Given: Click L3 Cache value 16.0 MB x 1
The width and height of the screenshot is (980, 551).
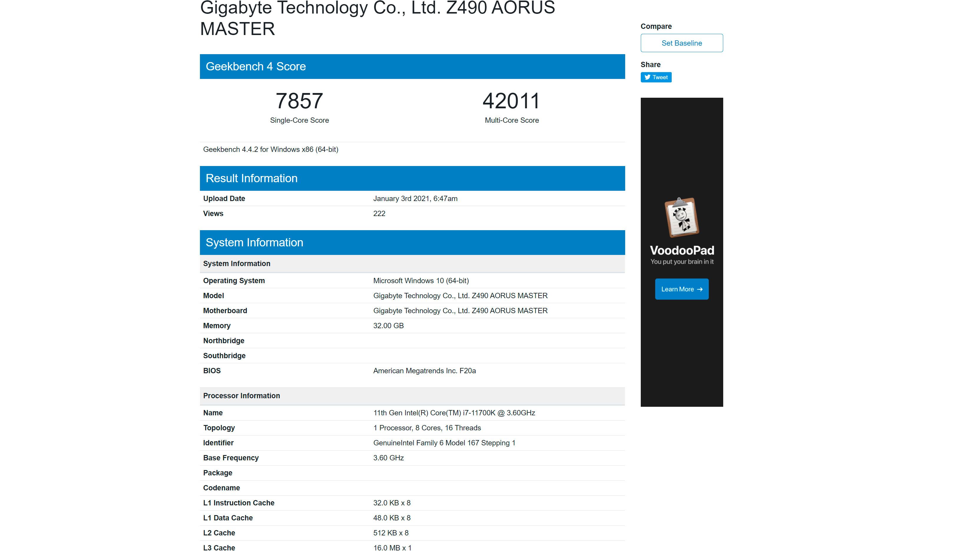Looking at the screenshot, I should pos(392,548).
